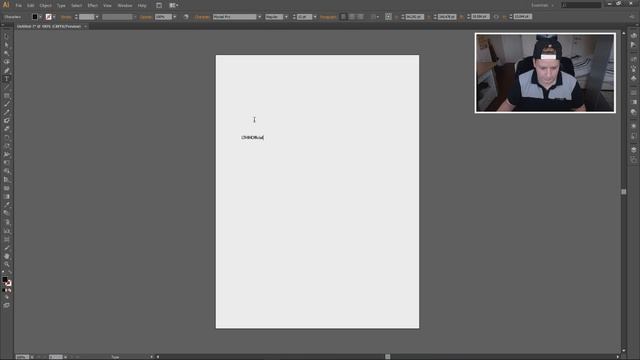Click the fill color swatch in control bar
The width and height of the screenshot is (640, 360).
click(x=35, y=17)
